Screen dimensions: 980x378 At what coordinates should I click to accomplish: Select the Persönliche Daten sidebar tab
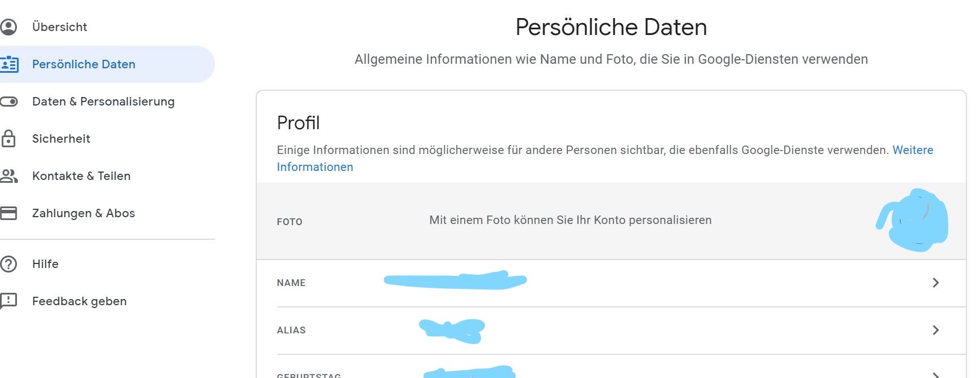click(x=84, y=64)
